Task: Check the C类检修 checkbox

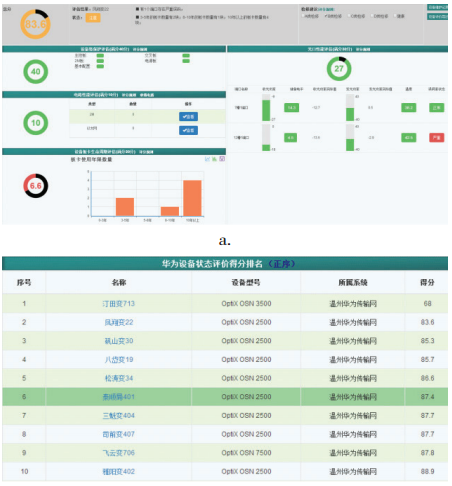Action: [349, 16]
